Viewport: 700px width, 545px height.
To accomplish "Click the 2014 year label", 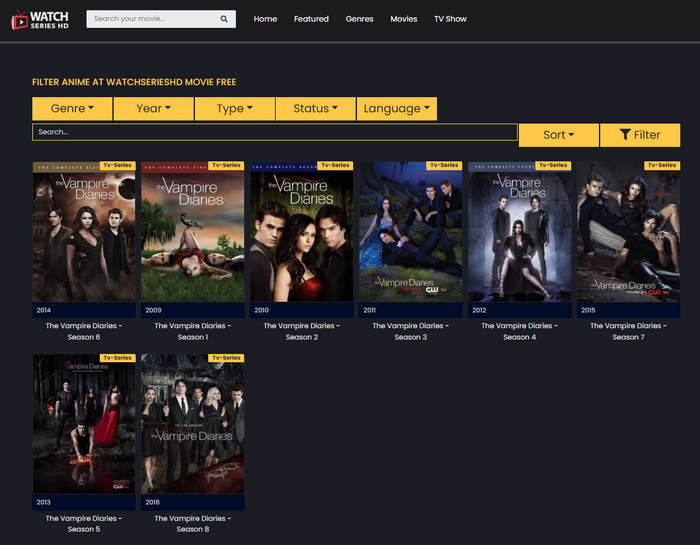I will [44, 310].
